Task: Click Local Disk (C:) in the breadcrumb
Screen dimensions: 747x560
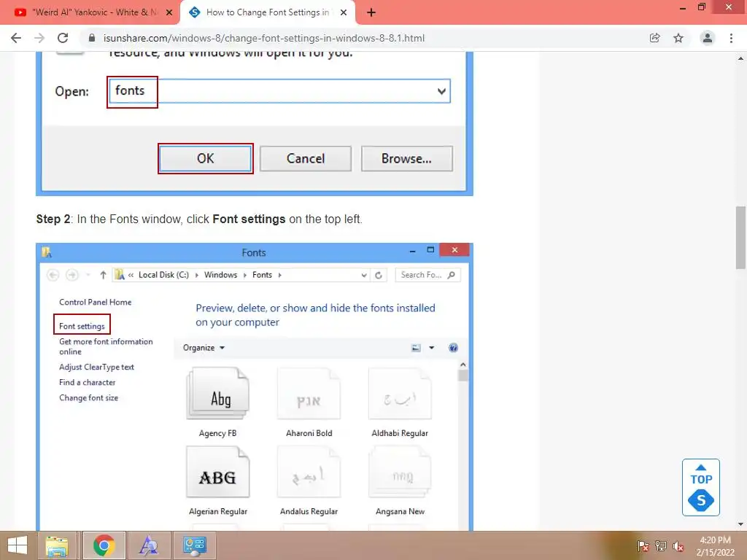Action: (163, 275)
